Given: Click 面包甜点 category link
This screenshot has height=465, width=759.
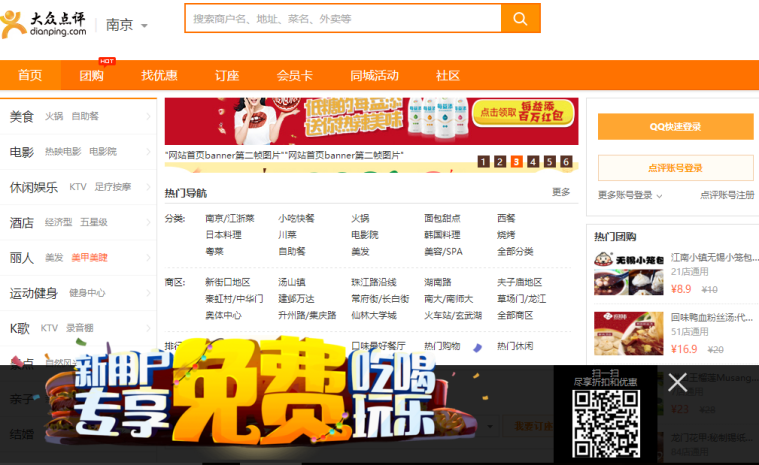Looking at the screenshot, I should [x=442, y=219].
